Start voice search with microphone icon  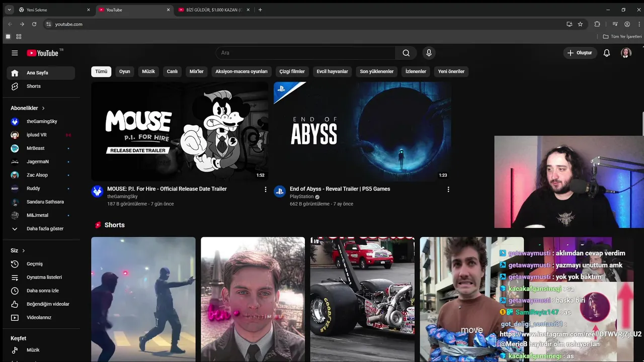[429, 53]
